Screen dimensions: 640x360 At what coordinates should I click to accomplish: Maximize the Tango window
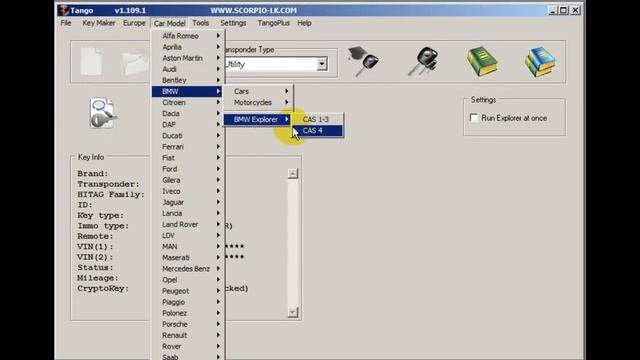pyautogui.click(x=564, y=10)
